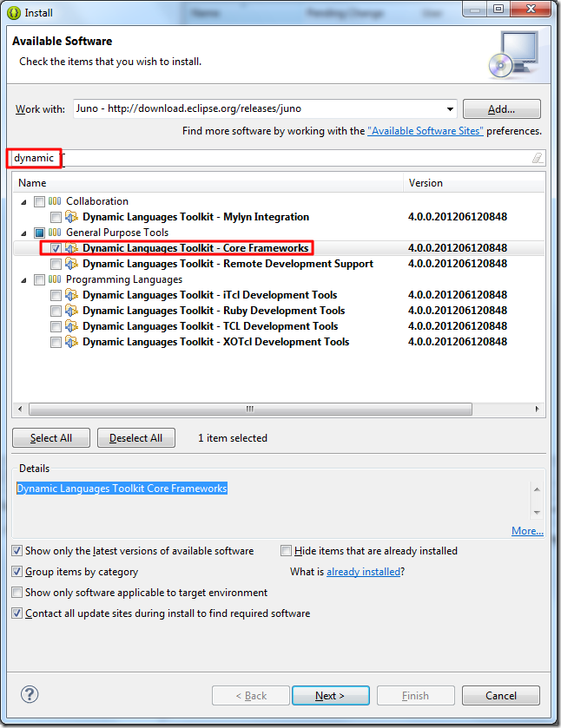
Task: Click the Collaboration category icon
Action: (x=55, y=201)
